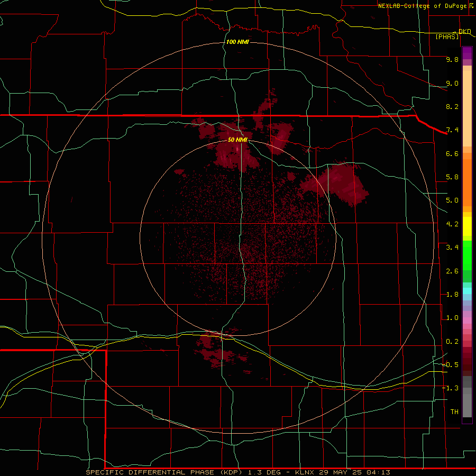Click the Specific Differential Phase KLNX caption
Viewport: 476px width, 476px height.
238,472
